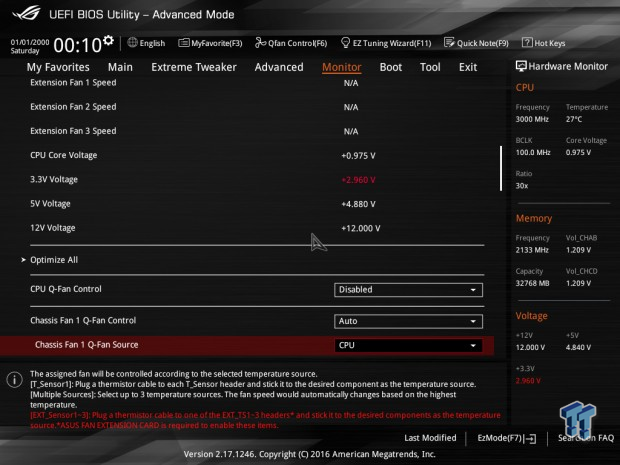
Task: Start EZ Tuning Wizard(F11)
Action: point(386,43)
